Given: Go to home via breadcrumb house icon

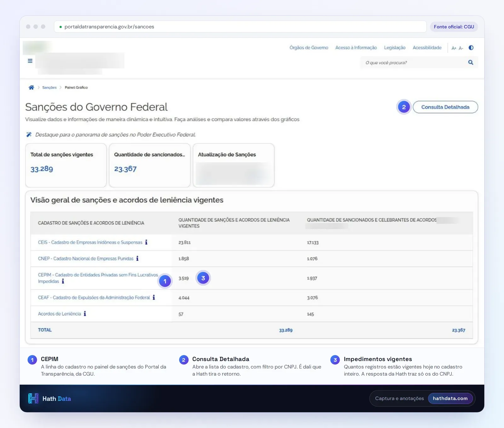Looking at the screenshot, I should [x=31, y=87].
